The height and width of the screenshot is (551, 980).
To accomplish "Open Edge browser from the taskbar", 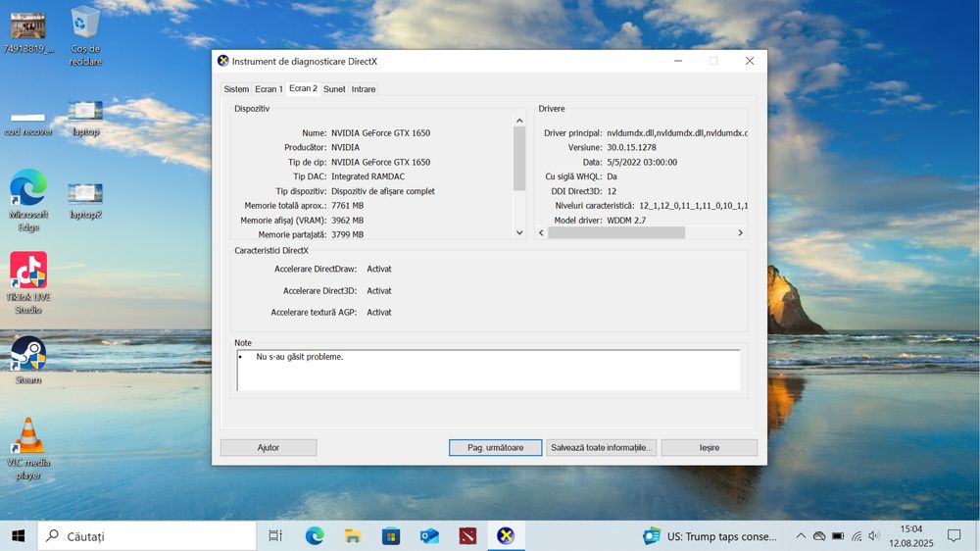I will (315, 536).
